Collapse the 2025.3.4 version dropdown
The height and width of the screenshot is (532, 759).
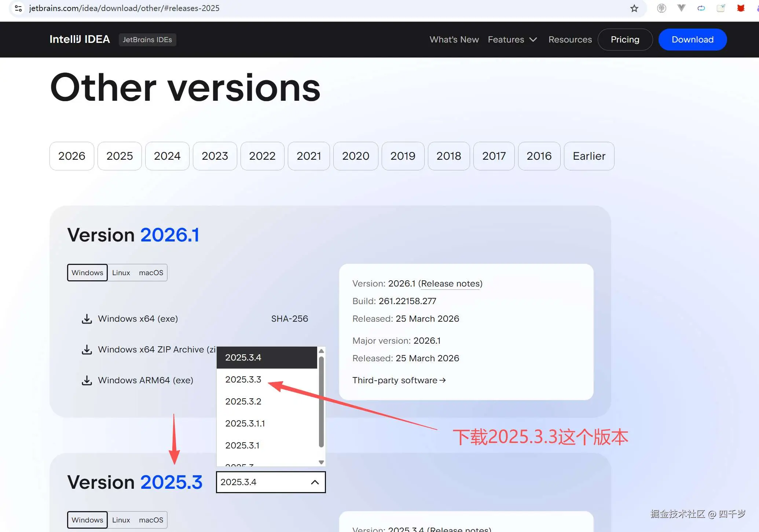click(315, 482)
